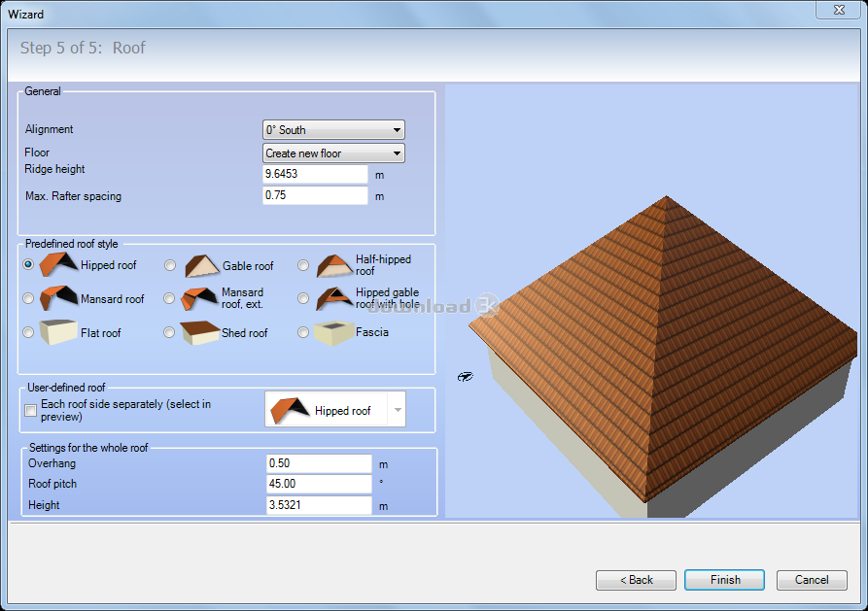
Task: Enable Each roof side separately checkbox
Action: tap(31, 411)
